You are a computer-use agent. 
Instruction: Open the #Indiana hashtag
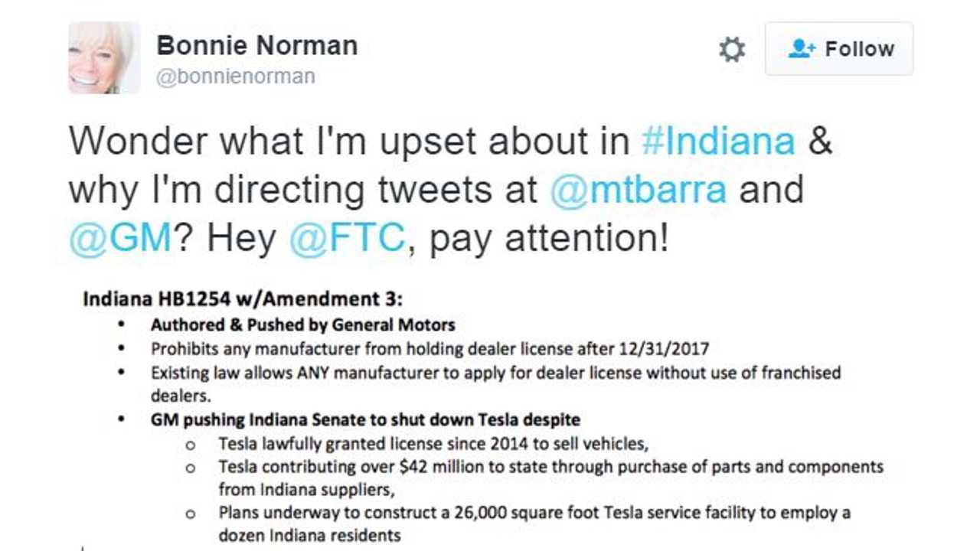click(x=718, y=141)
